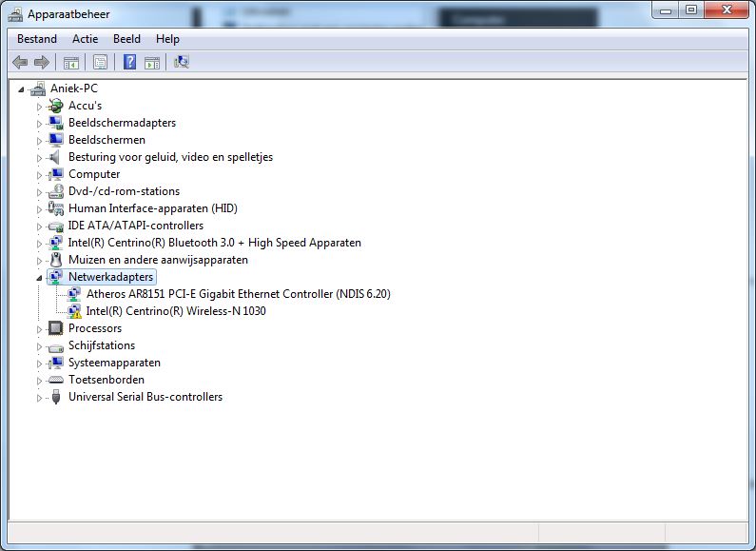
Task: Click the Computer category icon
Action: pyautogui.click(x=56, y=174)
